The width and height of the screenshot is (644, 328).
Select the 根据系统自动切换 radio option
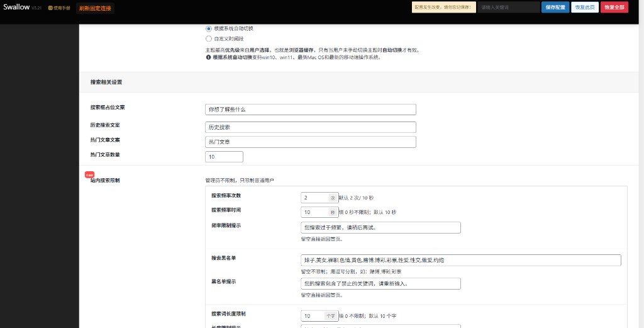(209, 28)
